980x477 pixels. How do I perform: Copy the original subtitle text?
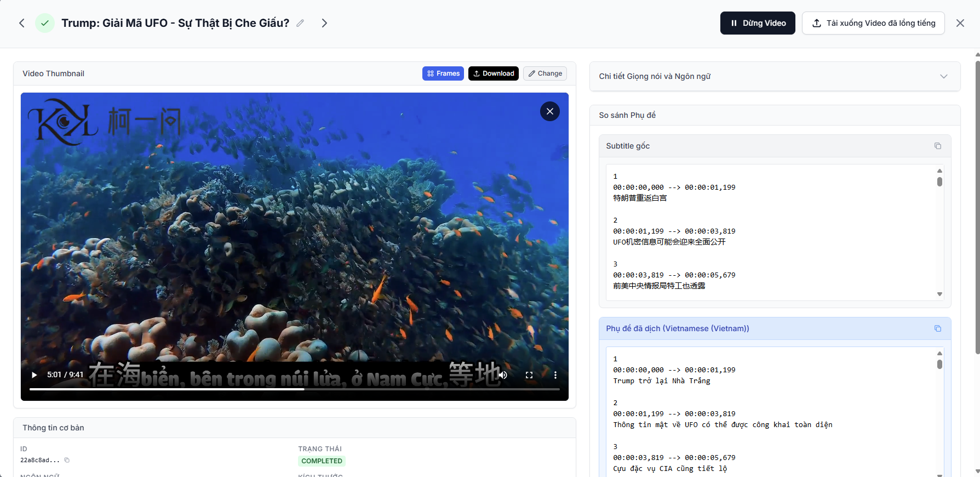tap(937, 146)
